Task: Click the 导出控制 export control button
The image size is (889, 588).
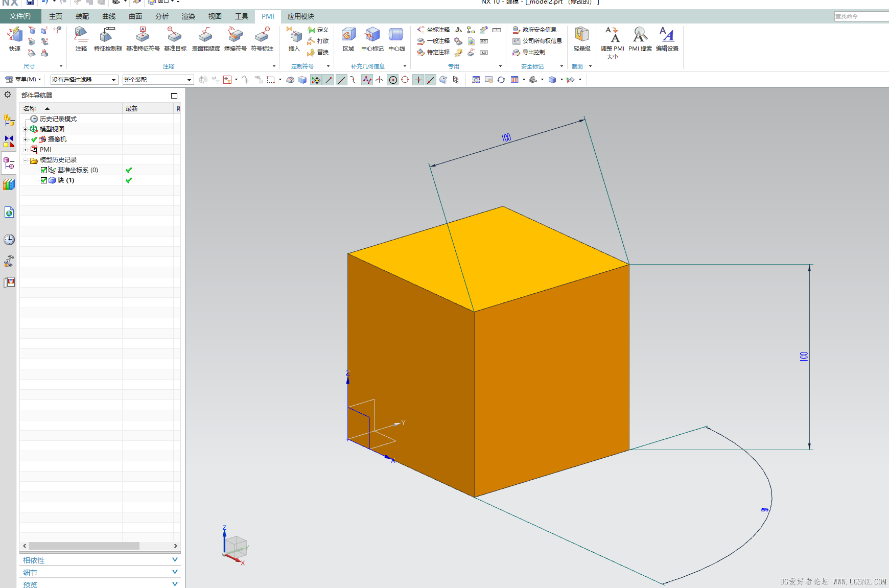Action: (529, 52)
